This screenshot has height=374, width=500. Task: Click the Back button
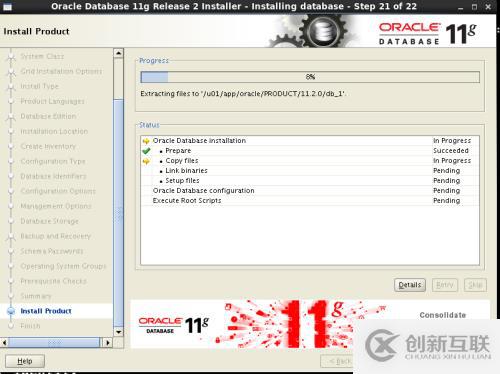click(337, 361)
